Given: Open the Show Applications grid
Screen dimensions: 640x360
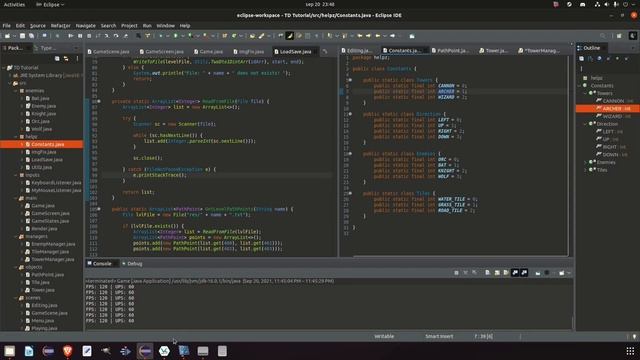Looking at the screenshot, I should click(x=630, y=351).
